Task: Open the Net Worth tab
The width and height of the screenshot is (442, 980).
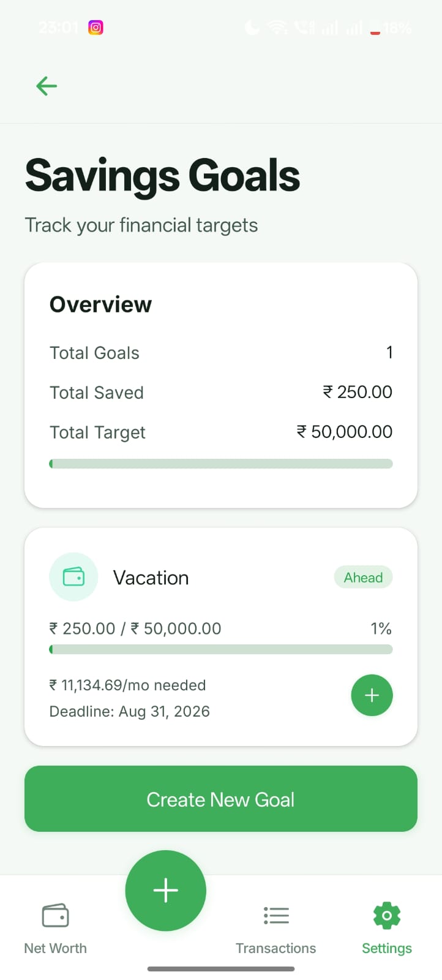Action: (55, 928)
